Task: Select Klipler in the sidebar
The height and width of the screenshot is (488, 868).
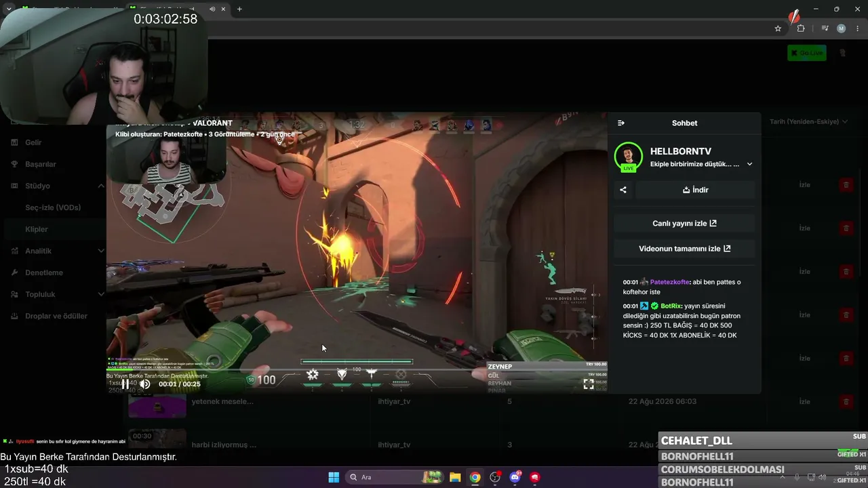Action: tap(37, 229)
